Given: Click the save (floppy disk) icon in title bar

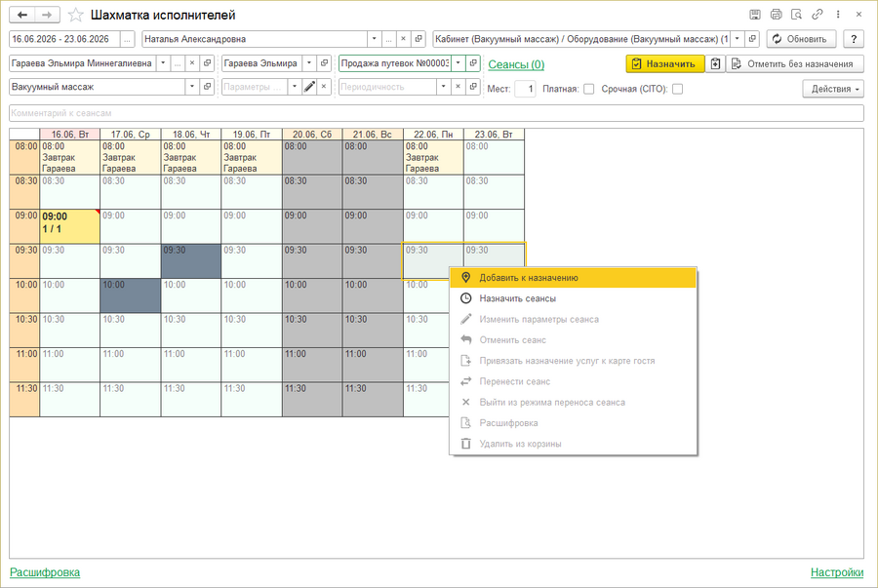Looking at the screenshot, I should tap(755, 15).
